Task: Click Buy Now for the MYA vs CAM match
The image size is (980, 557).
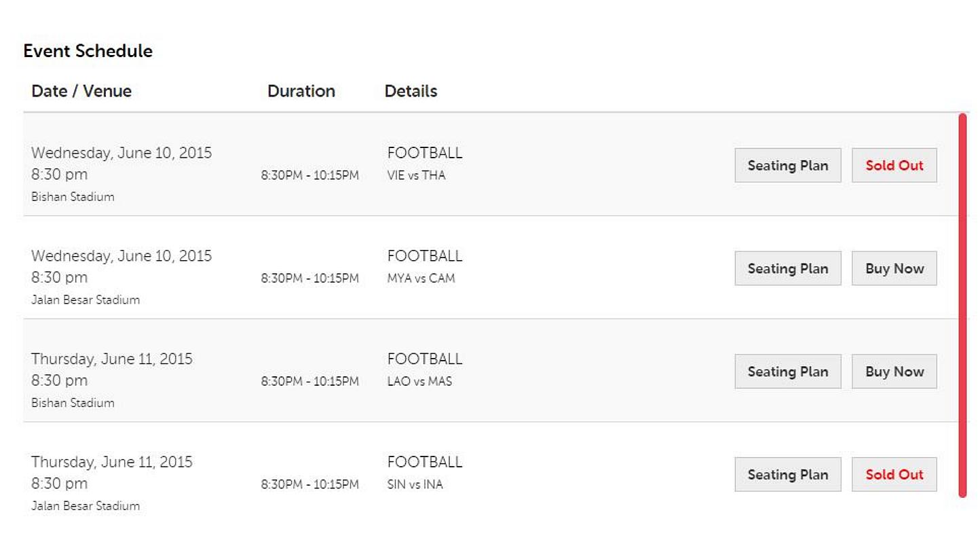Action: [x=894, y=268]
